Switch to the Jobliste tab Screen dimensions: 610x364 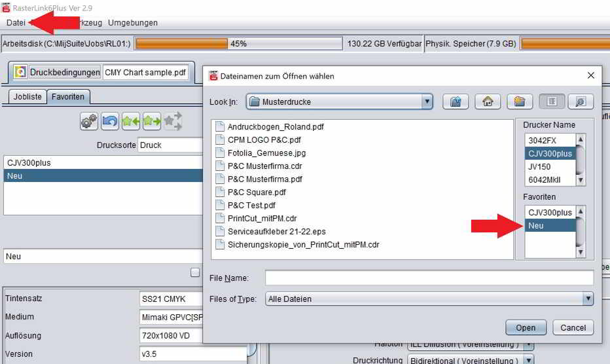[x=27, y=96]
